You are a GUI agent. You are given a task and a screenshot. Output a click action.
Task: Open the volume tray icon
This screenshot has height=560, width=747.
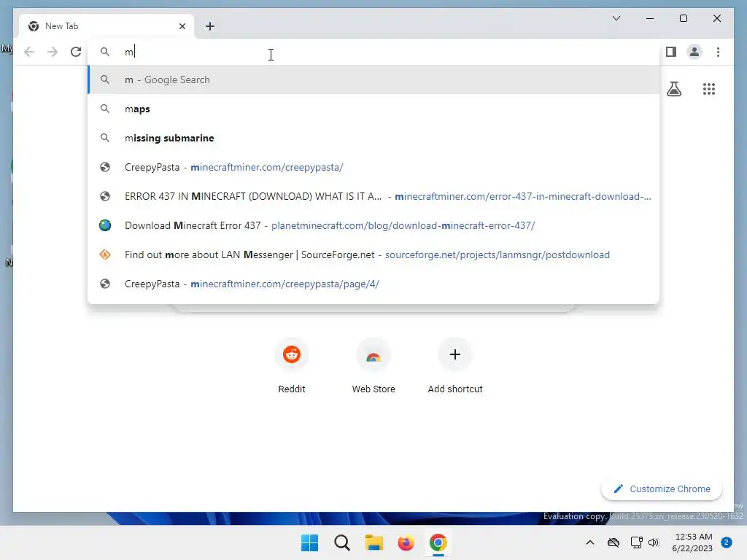coord(654,542)
